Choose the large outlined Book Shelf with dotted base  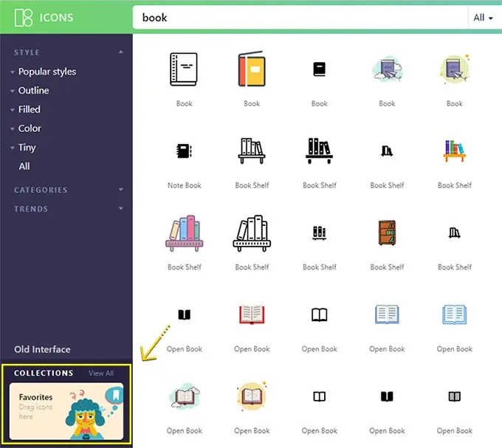tap(252, 233)
